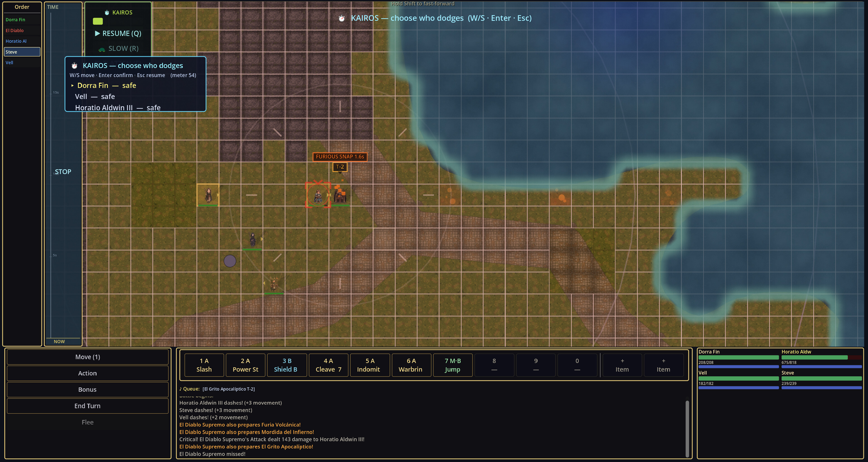Click the empty skill slot 0
868x462 pixels.
pyautogui.click(x=577, y=365)
